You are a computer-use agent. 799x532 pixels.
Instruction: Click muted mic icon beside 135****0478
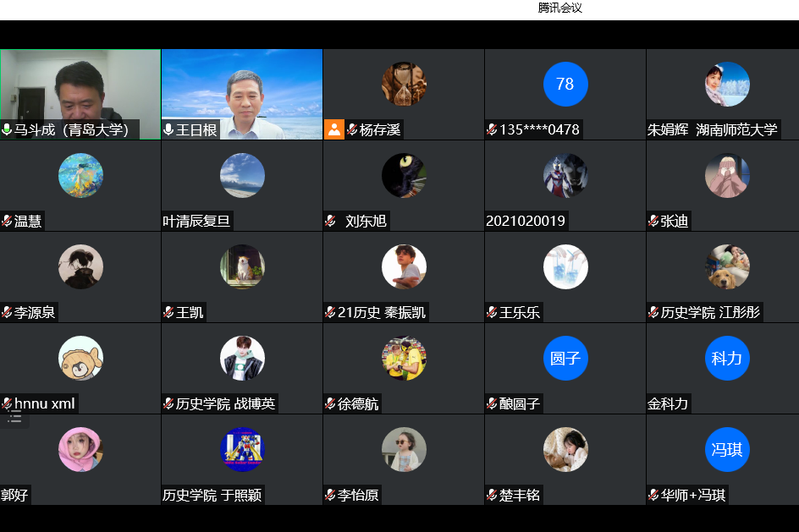[492, 129]
